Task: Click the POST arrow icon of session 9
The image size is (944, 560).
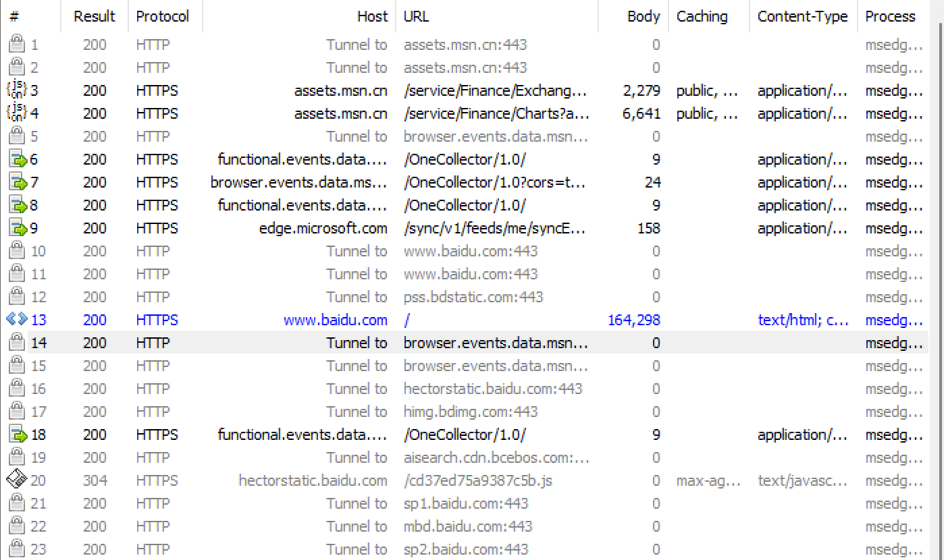Action: 17,229
